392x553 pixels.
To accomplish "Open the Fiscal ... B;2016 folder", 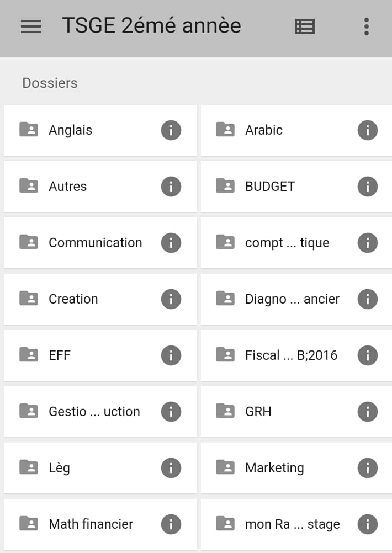I will point(296,355).
